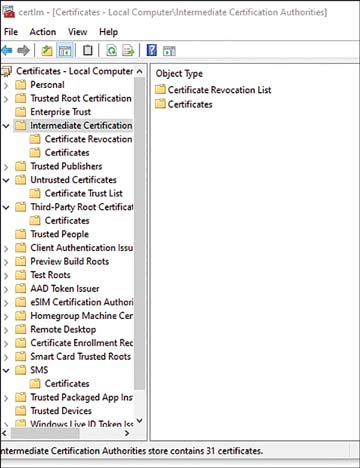Open the File menu
The image size is (360, 468).
11,32
